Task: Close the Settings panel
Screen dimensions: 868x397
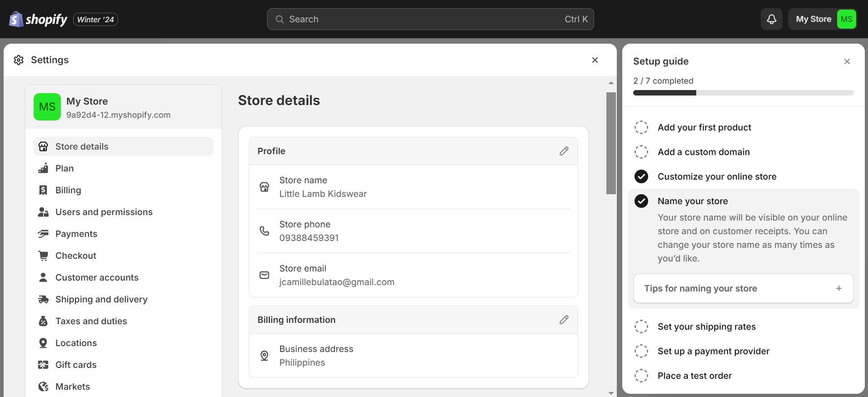Action: pos(595,60)
